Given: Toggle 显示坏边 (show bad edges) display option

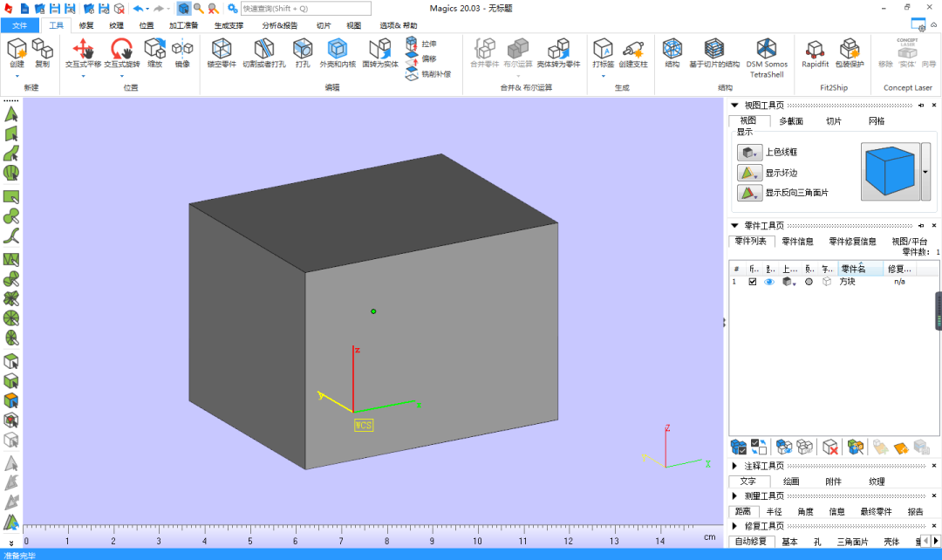Looking at the screenshot, I should tap(749, 172).
